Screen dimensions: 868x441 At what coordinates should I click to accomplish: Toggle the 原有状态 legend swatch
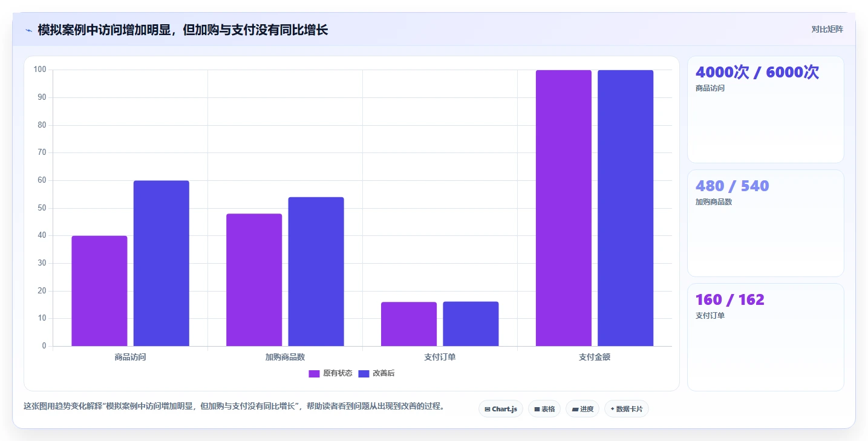pos(314,374)
